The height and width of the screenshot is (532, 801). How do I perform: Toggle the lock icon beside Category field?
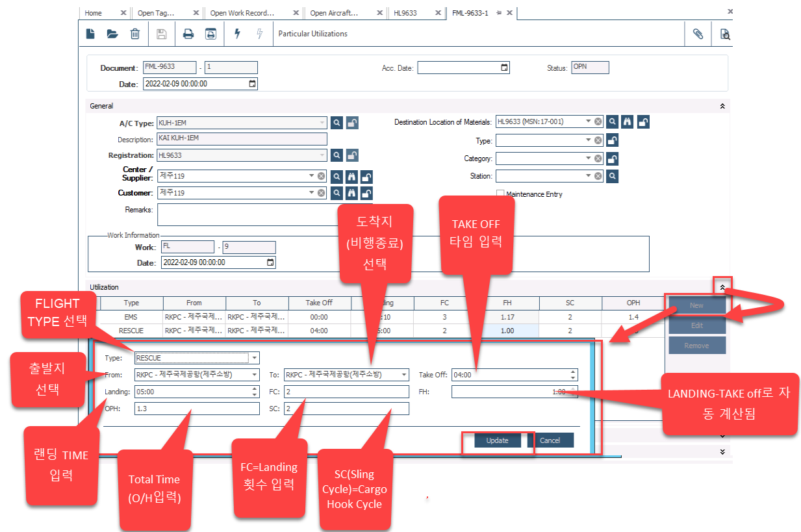[611, 158]
